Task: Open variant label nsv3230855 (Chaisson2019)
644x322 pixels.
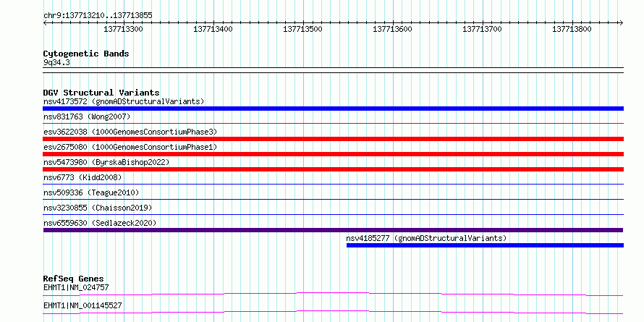Action: coord(98,208)
